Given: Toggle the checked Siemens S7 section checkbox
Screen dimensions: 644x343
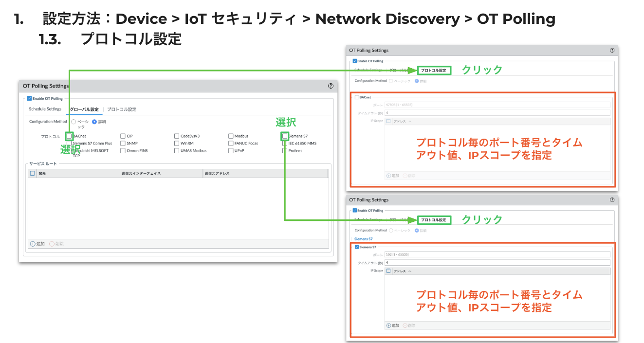Looking at the screenshot, I should point(357,247).
